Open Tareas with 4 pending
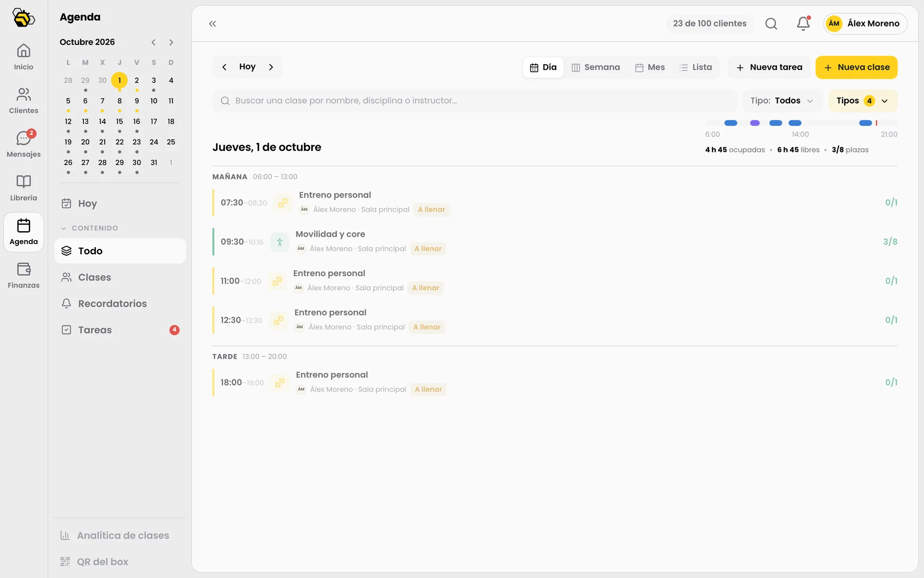 120,330
